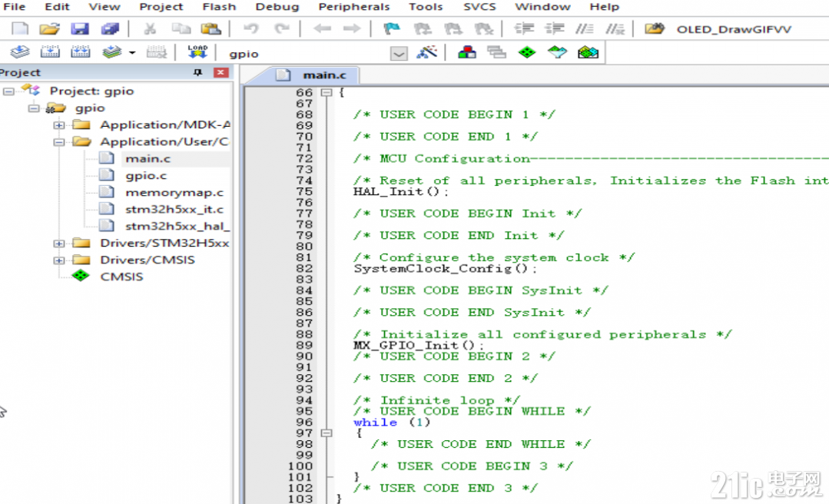Collapse the Application/User/C folder
The image size is (829, 504).
59,142
